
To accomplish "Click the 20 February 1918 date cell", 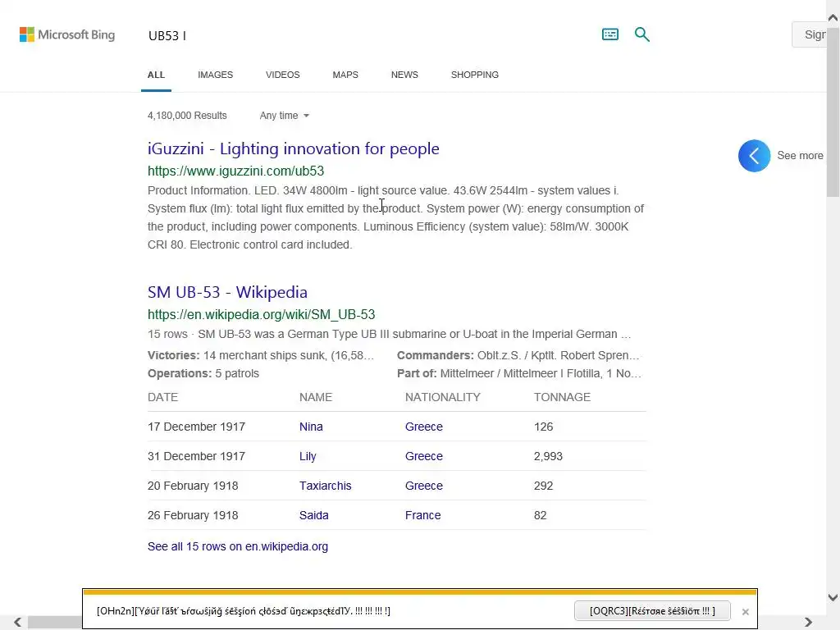I will [x=193, y=486].
